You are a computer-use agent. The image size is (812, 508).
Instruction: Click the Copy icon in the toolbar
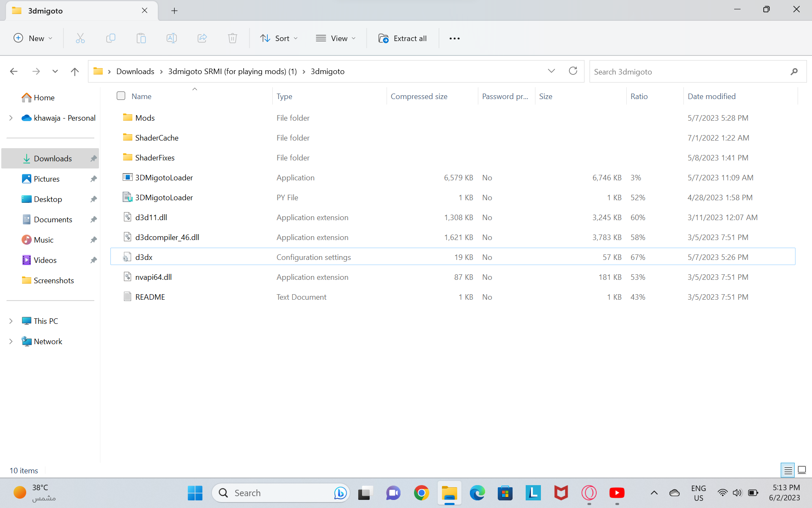tap(110, 38)
